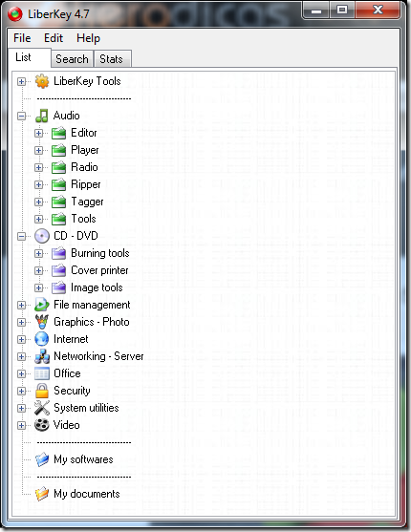
Task: Click the green Player folder icon
Action: pos(58,150)
